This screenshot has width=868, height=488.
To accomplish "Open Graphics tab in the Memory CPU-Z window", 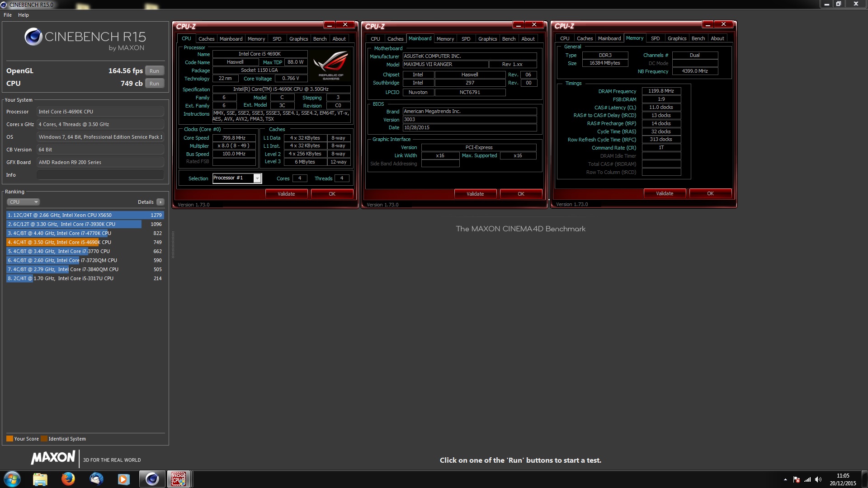I will (677, 38).
